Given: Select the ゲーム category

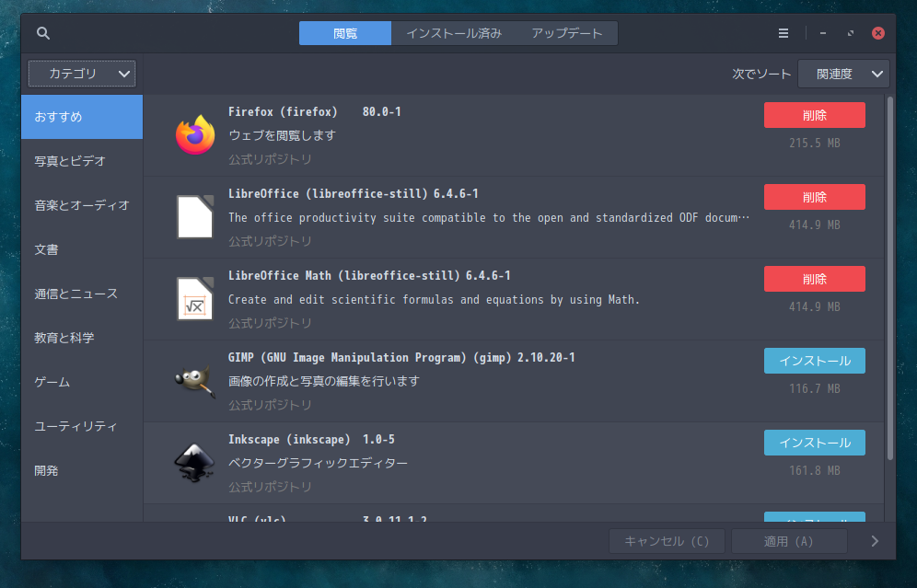Looking at the screenshot, I should click(x=82, y=382).
